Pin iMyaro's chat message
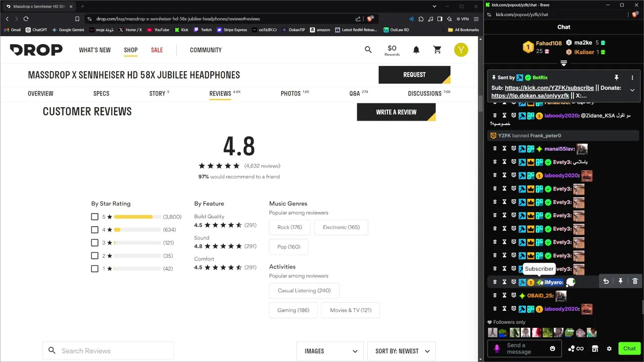This screenshot has width=644, height=362. tap(620, 282)
